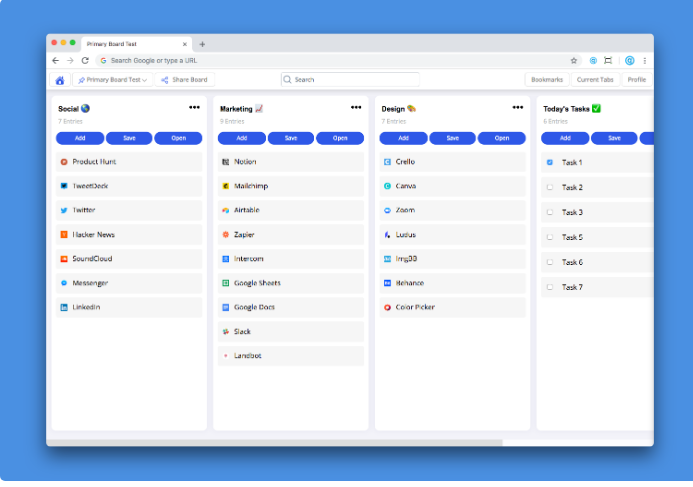
Task: Open the TweetDeck entry
Action: point(129,186)
